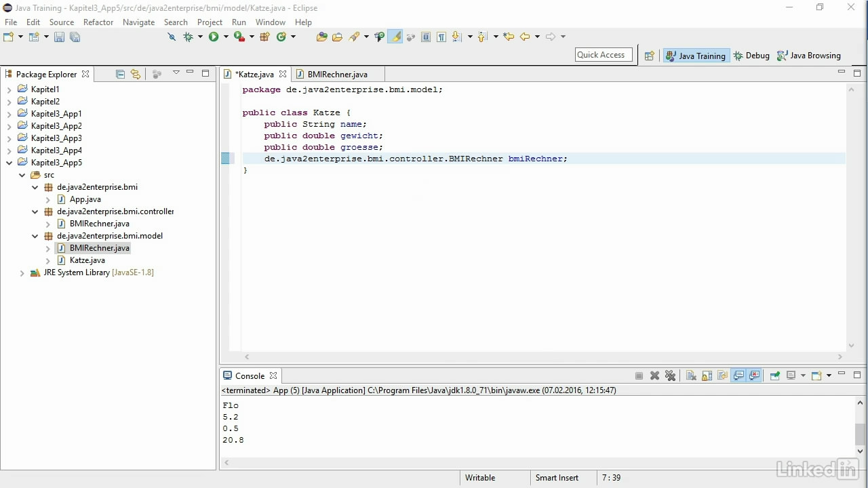Click Clear Console icon
Image resolution: width=868 pixels, height=488 pixels.
691,375
